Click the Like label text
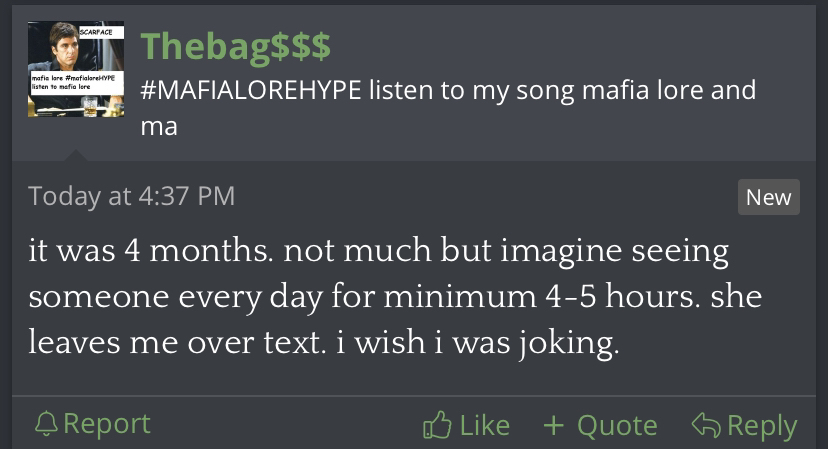Screen dimensions: 828x449 [x=484, y=425]
